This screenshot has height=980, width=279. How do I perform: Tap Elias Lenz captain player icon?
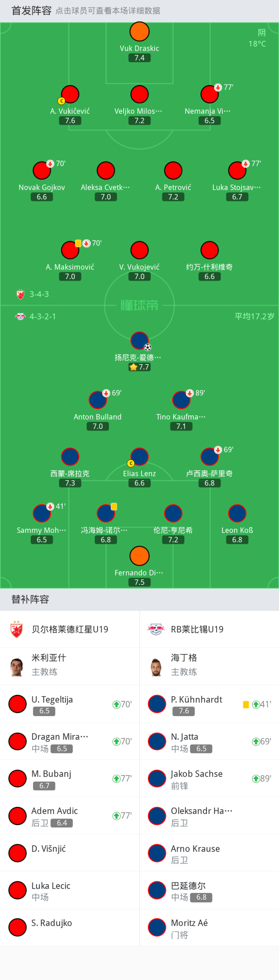[139, 457]
